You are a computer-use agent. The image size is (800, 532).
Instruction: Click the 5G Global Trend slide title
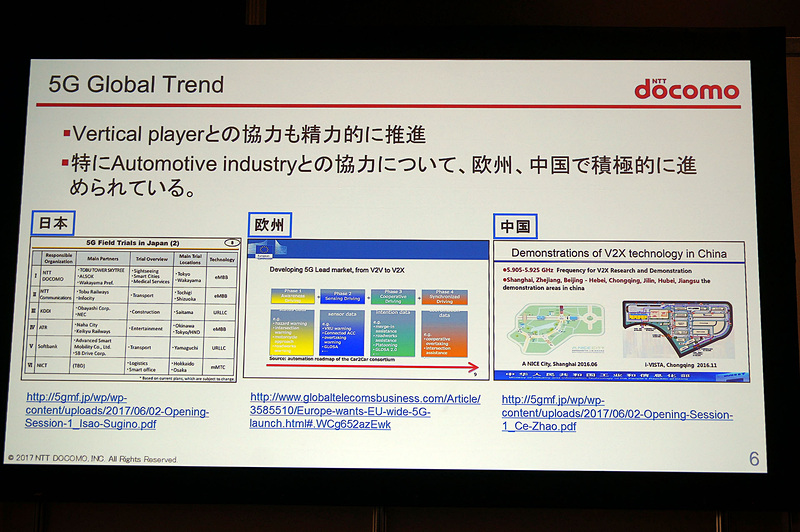(x=136, y=85)
